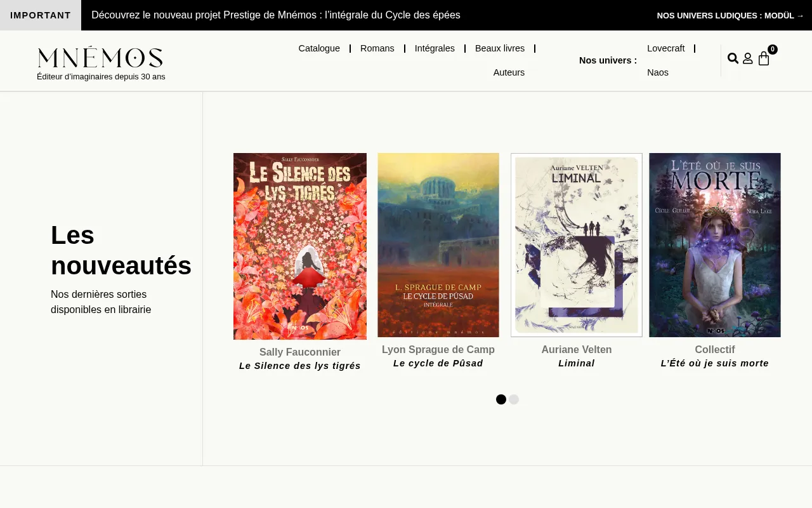Open author Auriane Velten link
The width and height of the screenshot is (812, 508).
click(577, 349)
